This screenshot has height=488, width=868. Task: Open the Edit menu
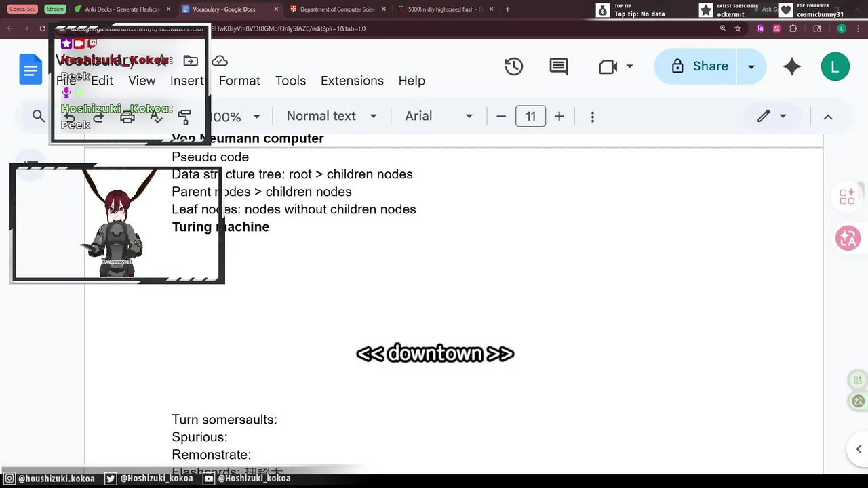click(102, 81)
